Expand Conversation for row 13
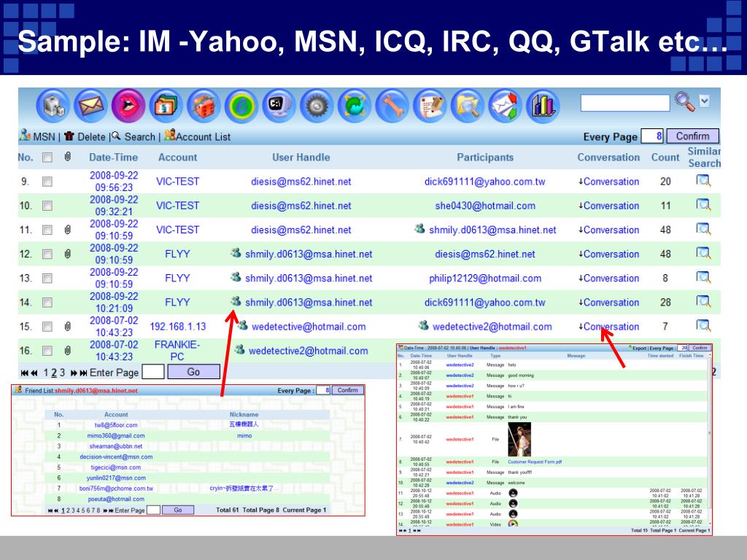 609,278
